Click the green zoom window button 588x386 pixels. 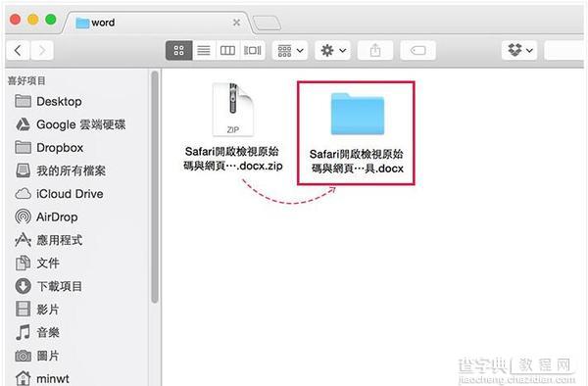pyautogui.click(x=51, y=20)
